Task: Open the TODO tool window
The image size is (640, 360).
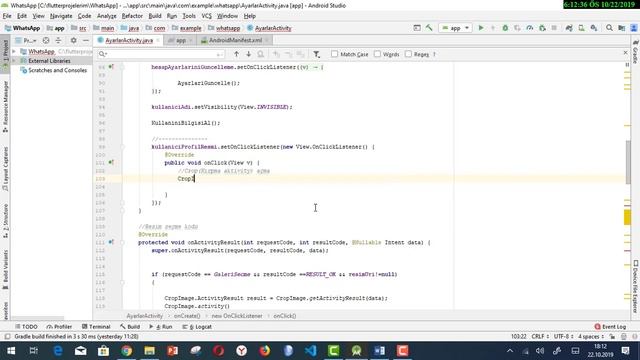Action: pos(26,327)
